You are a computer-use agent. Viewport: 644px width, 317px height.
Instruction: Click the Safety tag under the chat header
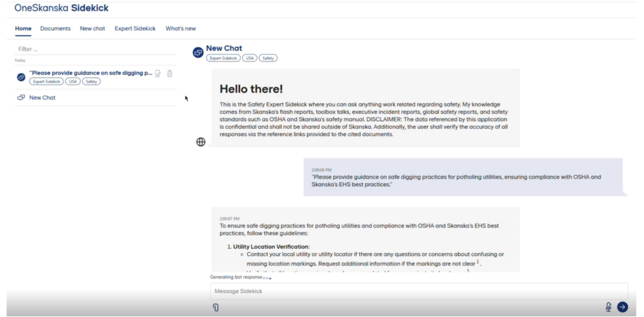point(268,58)
